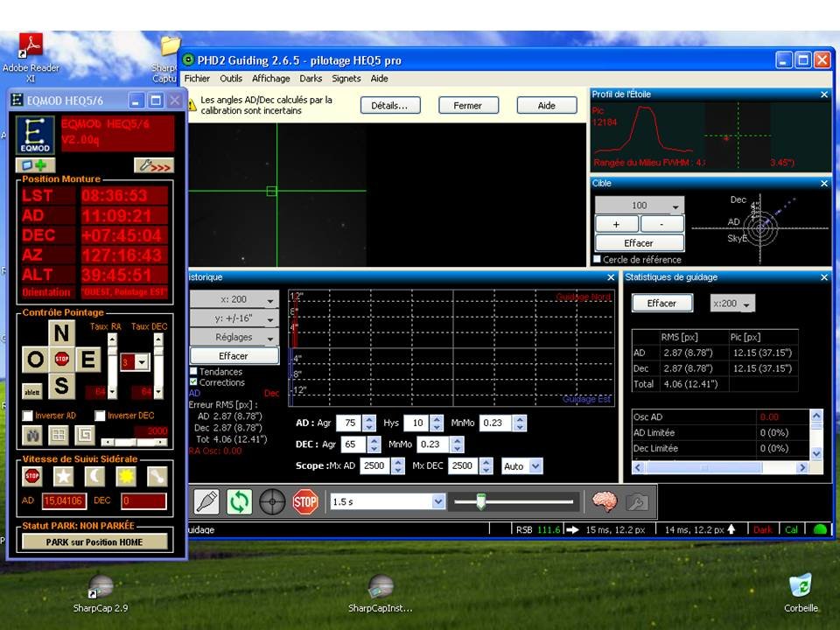Open Outils menu
This screenshot has width=840, height=630.
pos(231,78)
